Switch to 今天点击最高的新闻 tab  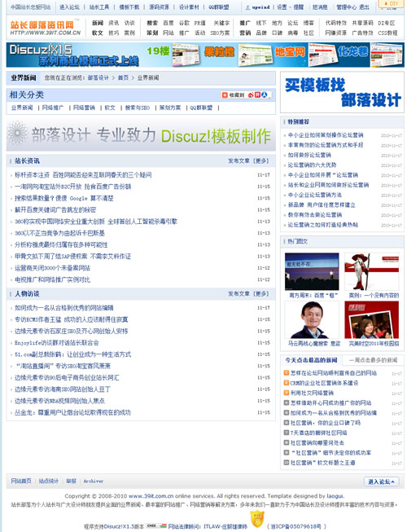pyautogui.click(x=311, y=360)
